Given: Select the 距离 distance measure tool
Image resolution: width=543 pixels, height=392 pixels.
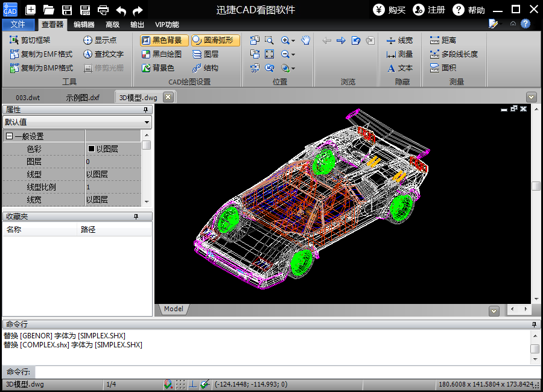Looking at the screenshot, I should [443, 40].
